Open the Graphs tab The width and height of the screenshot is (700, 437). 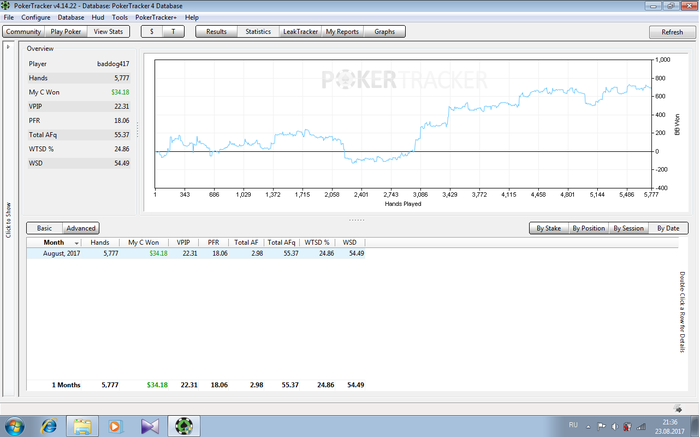click(384, 32)
